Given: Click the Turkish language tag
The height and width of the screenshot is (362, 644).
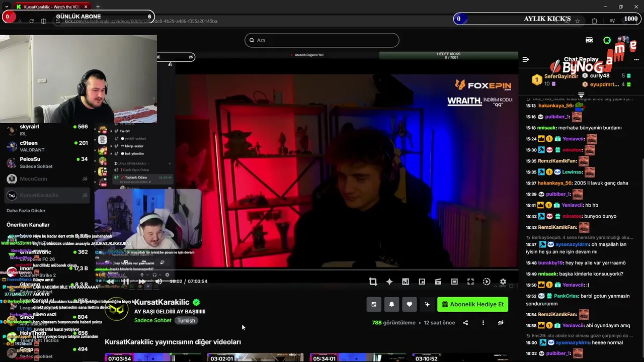Looking at the screenshot, I should tap(186, 320).
